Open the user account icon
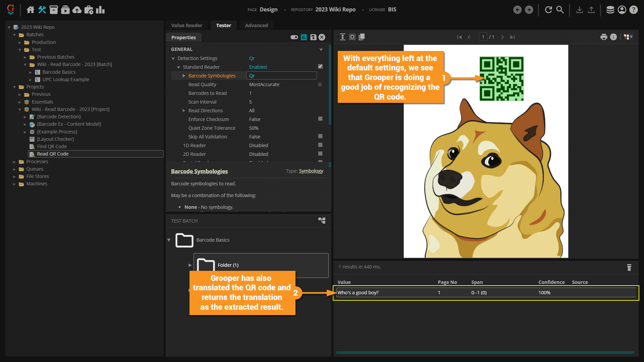644x362 pixels. pos(622,10)
